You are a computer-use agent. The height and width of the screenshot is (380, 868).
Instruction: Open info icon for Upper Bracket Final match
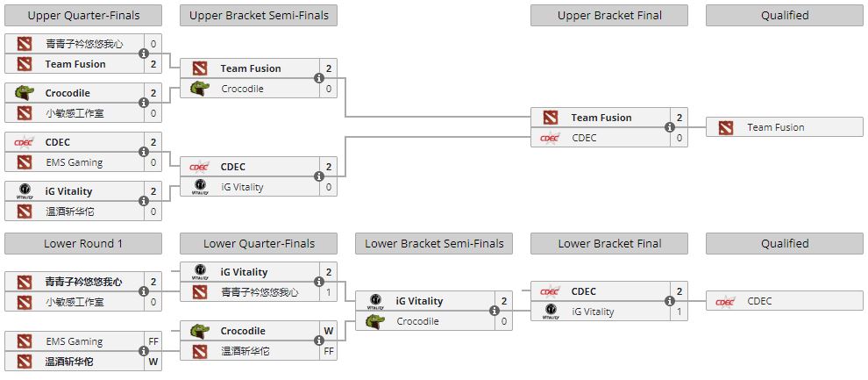pos(670,127)
